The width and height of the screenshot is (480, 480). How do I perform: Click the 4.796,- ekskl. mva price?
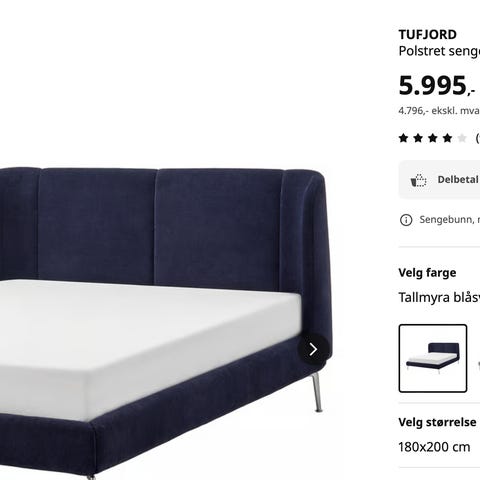click(x=439, y=111)
